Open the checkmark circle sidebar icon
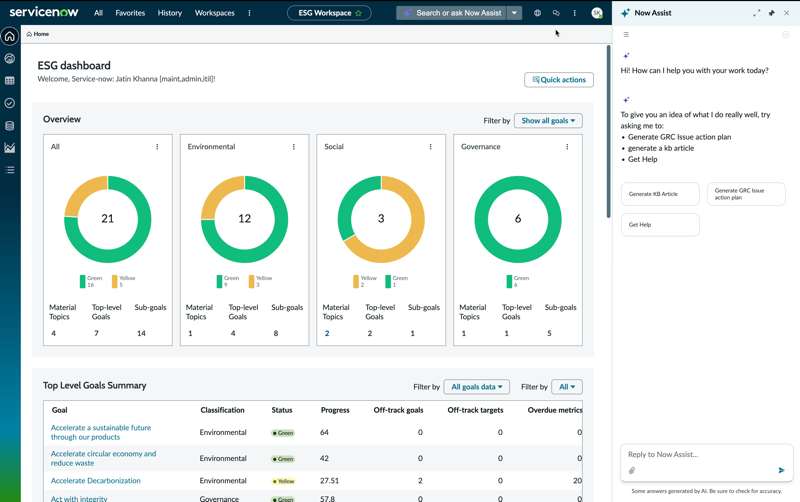Image resolution: width=800 pixels, height=502 pixels. pos(10,103)
